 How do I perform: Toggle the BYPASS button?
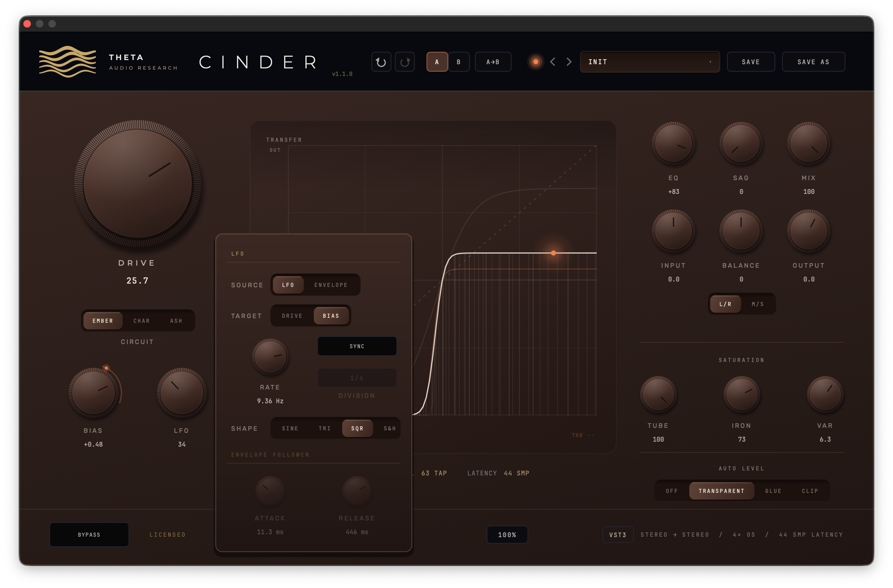[89, 535]
